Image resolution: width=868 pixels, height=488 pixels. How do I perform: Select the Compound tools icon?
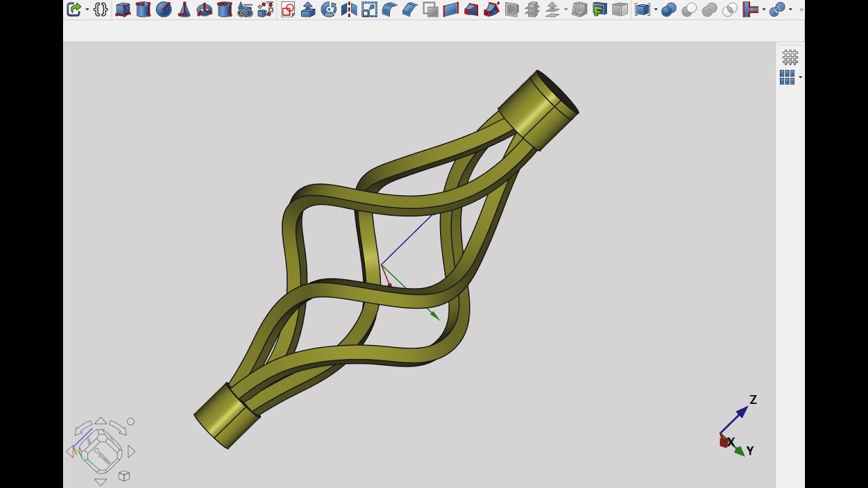pyautogui.click(x=642, y=9)
